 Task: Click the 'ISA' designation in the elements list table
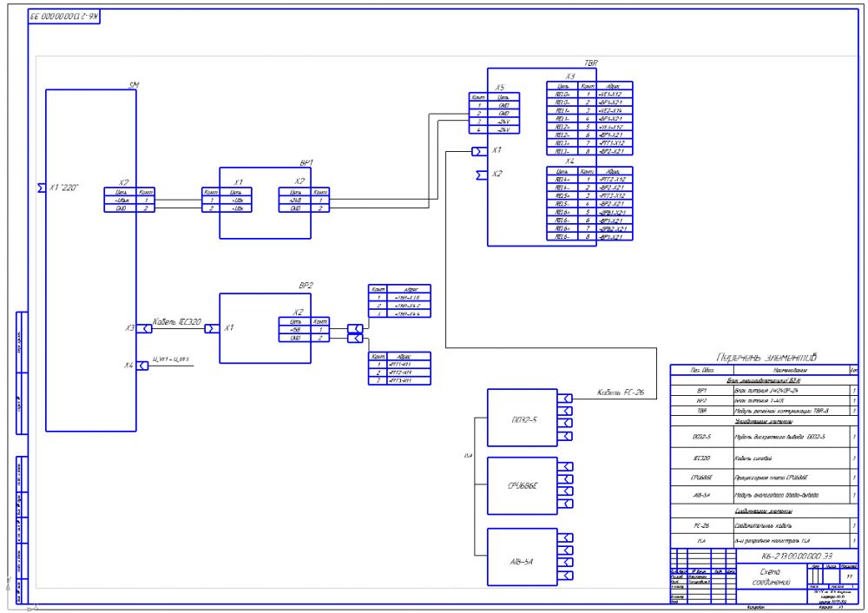701,541
